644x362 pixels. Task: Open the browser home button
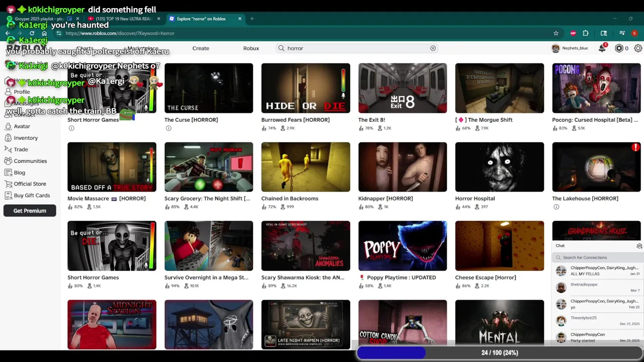[44, 33]
